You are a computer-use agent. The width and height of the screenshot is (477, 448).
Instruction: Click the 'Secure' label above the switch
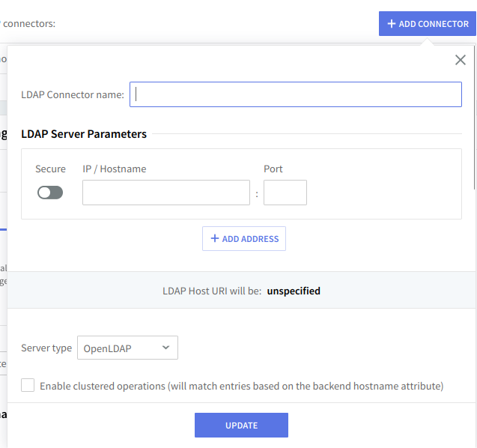[50, 169]
